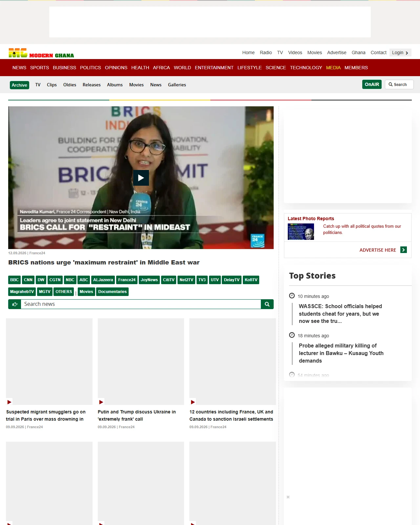Open the Oldies tab
420x525 pixels.
click(x=70, y=85)
